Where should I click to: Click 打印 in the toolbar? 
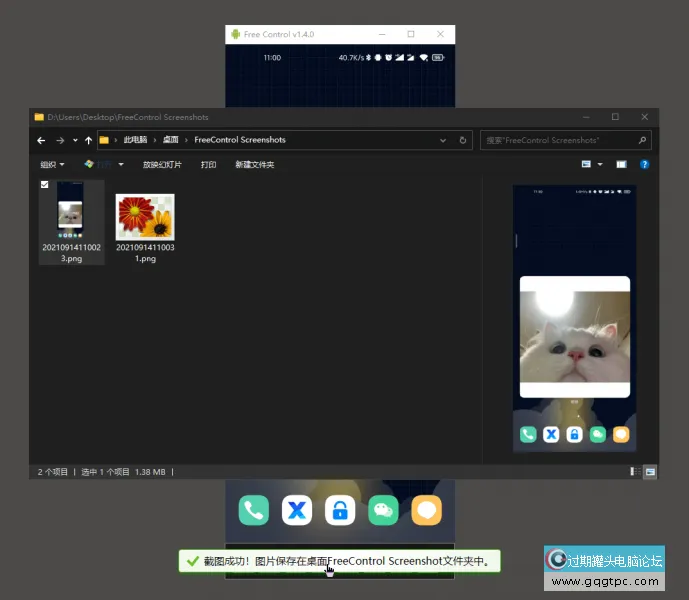[x=208, y=164]
